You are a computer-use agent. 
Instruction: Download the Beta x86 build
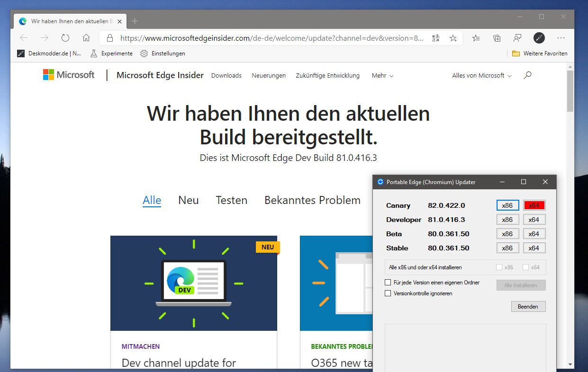[x=507, y=234]
